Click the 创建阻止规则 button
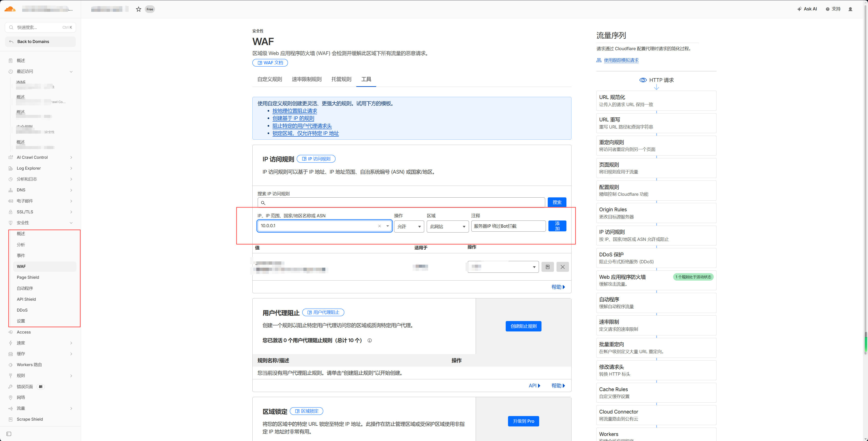Screen dimensions: 868x441 (x=523, y=326)
